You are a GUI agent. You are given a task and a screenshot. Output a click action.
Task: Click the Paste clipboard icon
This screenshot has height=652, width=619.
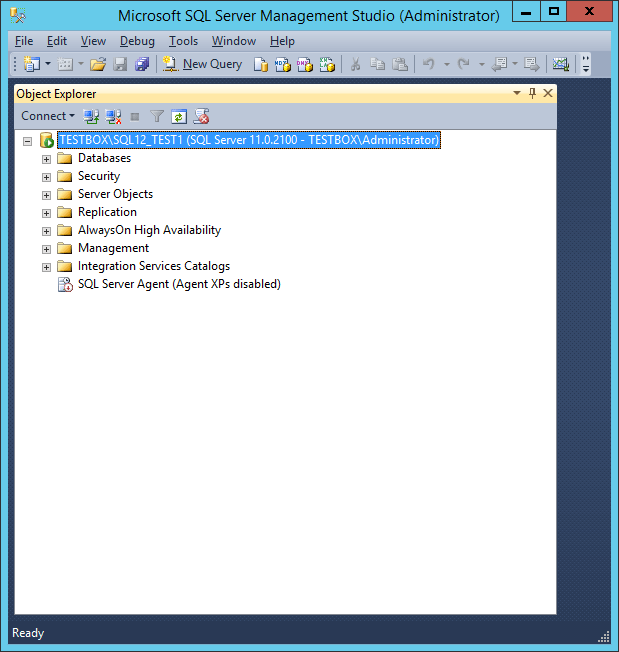[x=400, y=64]
